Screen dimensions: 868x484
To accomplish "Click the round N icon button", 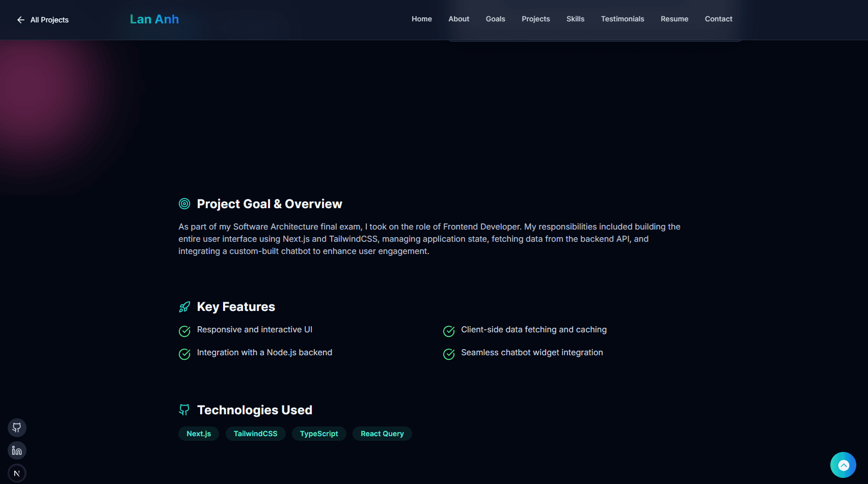I will click(x=17, y=473).
